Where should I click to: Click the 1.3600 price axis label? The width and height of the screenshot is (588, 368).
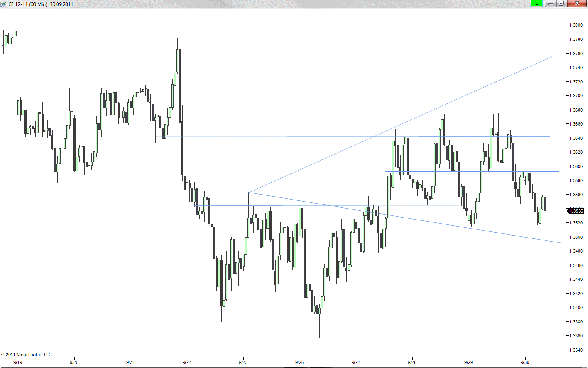click(576, 166)
